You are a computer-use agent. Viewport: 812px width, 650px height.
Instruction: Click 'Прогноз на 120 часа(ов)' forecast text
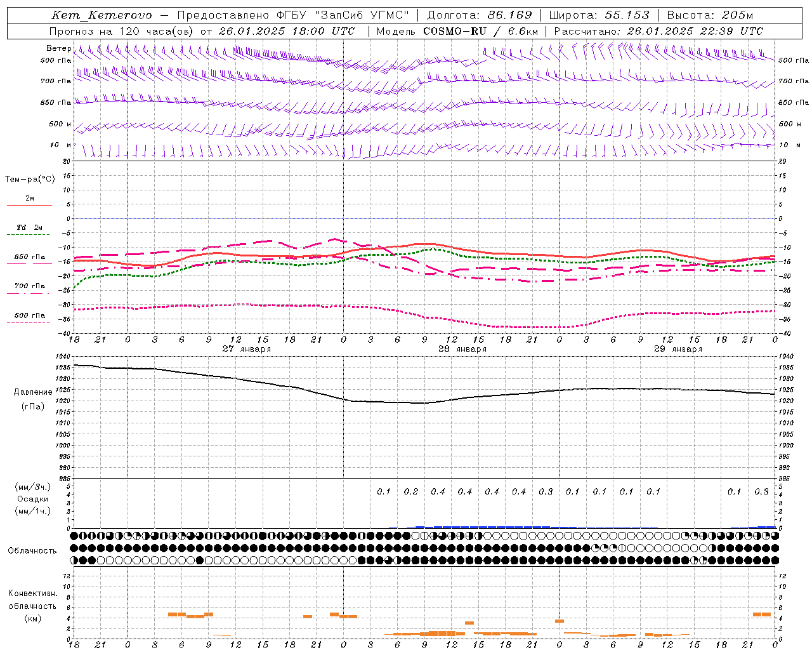(x=122, y=31)
